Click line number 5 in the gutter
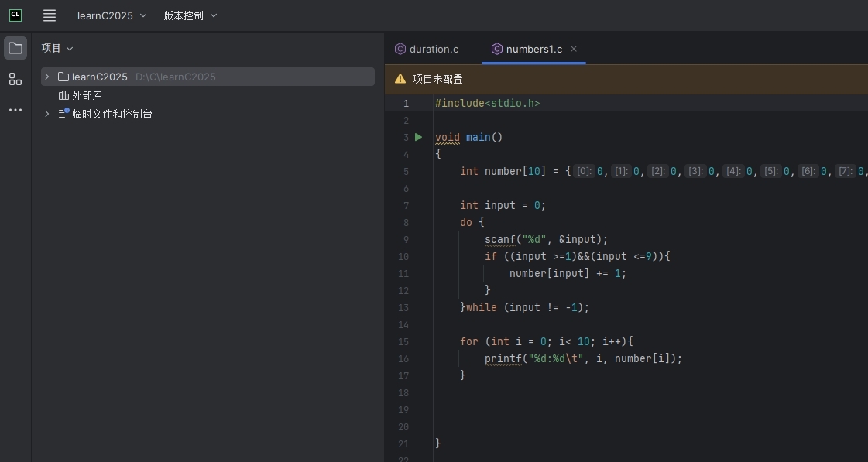Image resolution: width=868 pixels, height=462 pixels. pyautogui.click(x=406, y=172)
